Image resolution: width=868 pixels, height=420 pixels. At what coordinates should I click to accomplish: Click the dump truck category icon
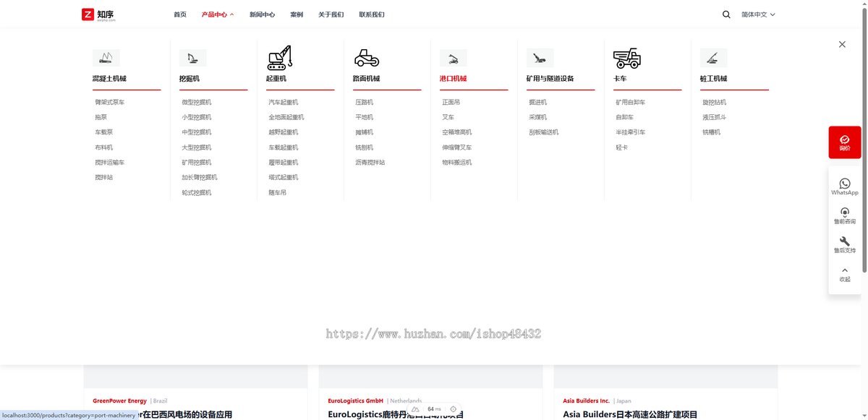click(x=626, y=58)
